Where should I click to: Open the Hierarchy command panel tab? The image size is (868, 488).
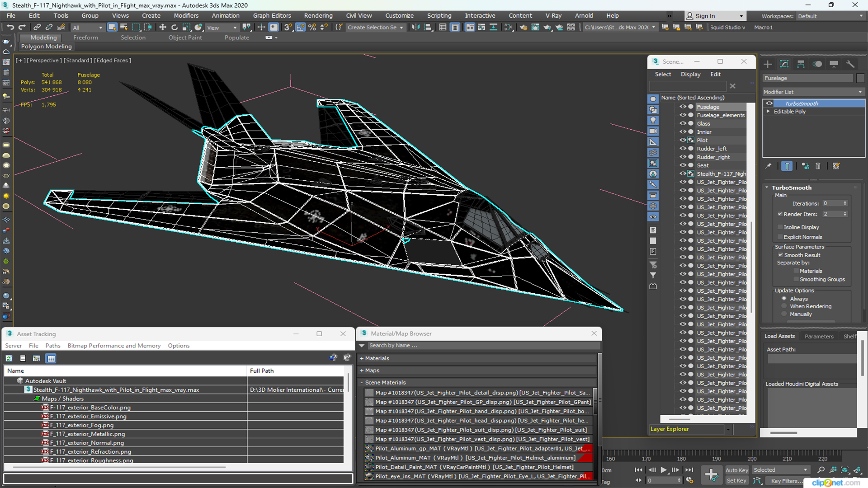[x=801, y=64]
